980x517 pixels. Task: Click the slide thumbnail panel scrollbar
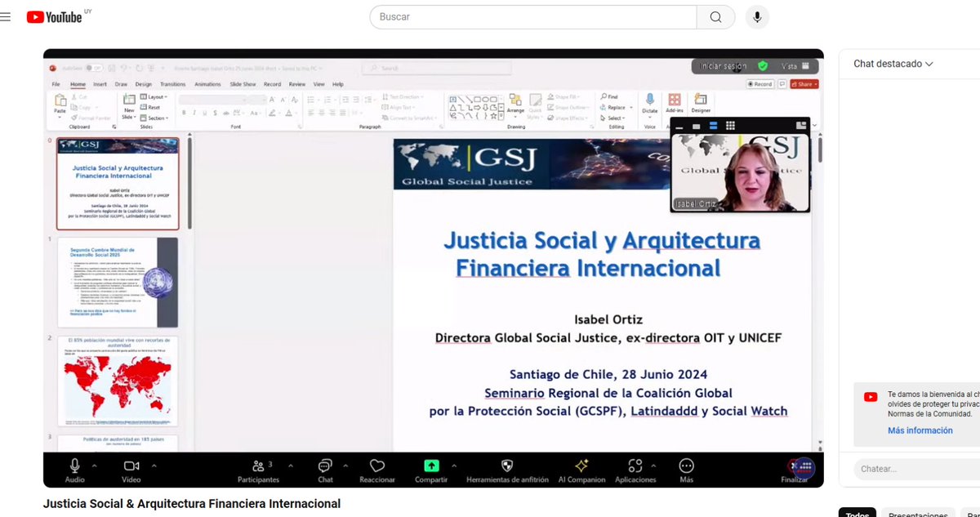tap(190, 182)
